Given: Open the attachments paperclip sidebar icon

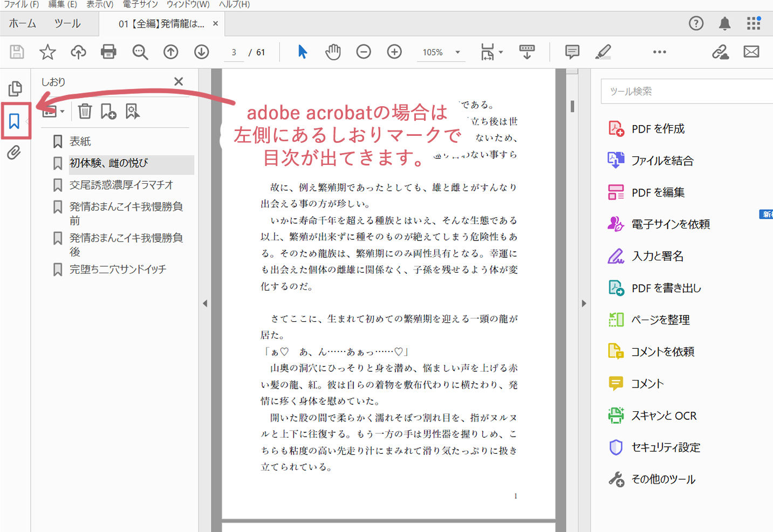Looking at the screenshot, I should pyautogui.click(x=14, y=153).
